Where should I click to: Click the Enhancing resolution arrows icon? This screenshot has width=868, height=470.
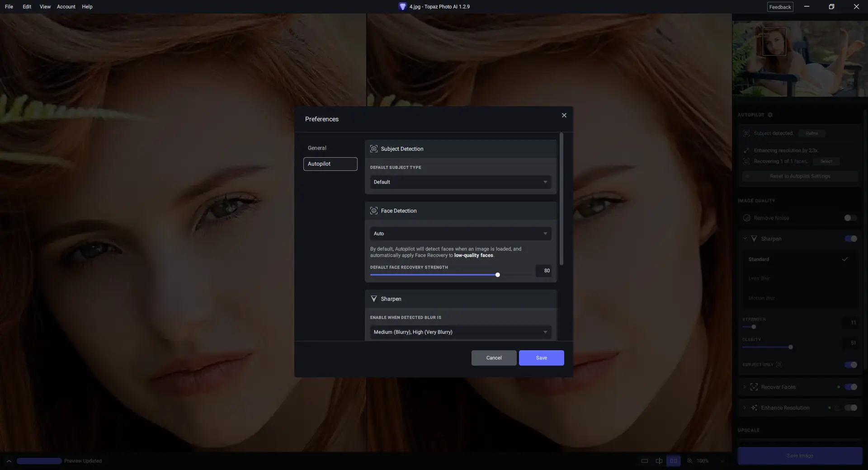point(746,150)
